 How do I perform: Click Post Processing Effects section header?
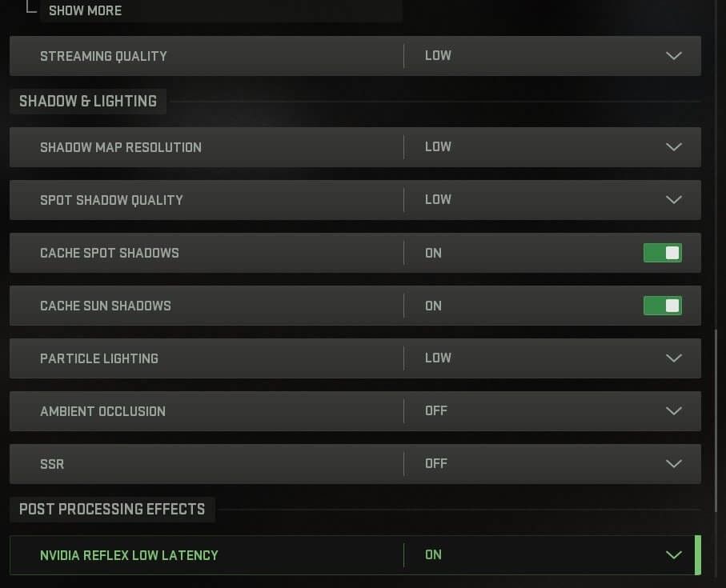(112, 510)
